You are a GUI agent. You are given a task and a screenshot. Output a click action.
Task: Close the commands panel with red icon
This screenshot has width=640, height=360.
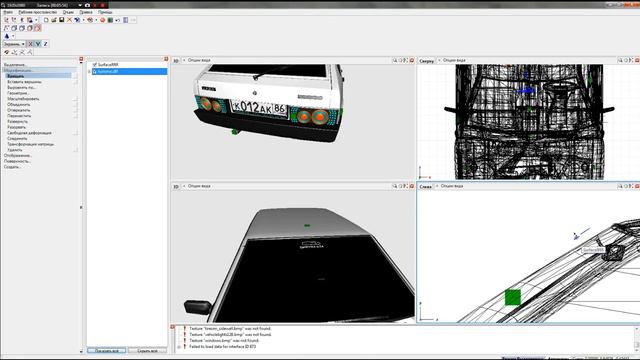81,59
